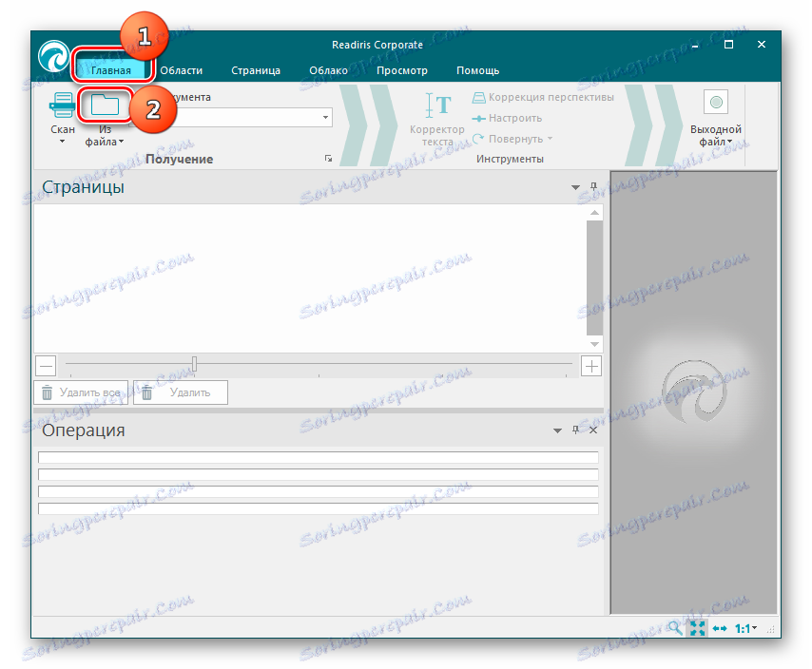The image size is (812, 669).
Task: Select Коррекция перспективы tool
Action: point(543,97)
